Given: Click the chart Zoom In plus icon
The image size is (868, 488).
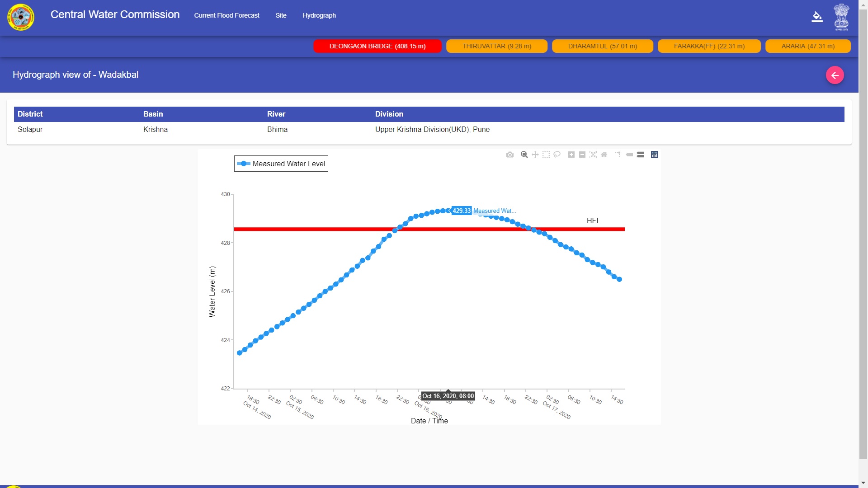Looking at the screenshot, I should 571,155.
